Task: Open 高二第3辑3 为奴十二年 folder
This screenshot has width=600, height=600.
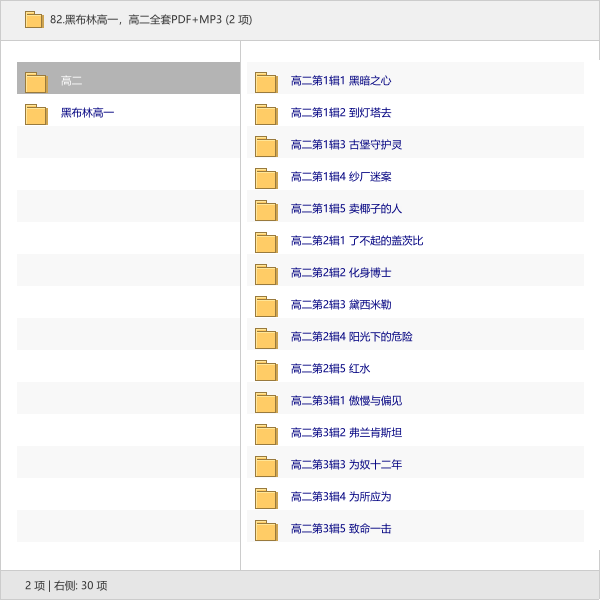Action: [346, 465]
